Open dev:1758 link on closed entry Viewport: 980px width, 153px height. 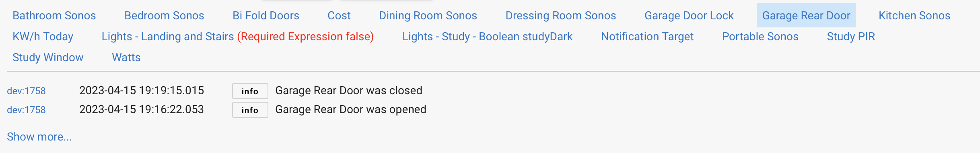26,91
